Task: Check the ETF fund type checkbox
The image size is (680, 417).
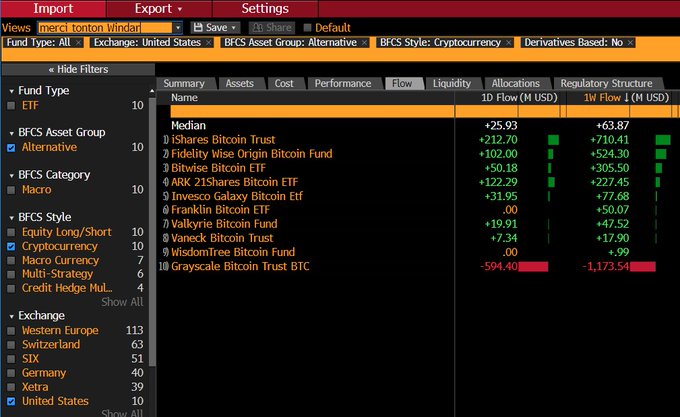Action: 11,105
